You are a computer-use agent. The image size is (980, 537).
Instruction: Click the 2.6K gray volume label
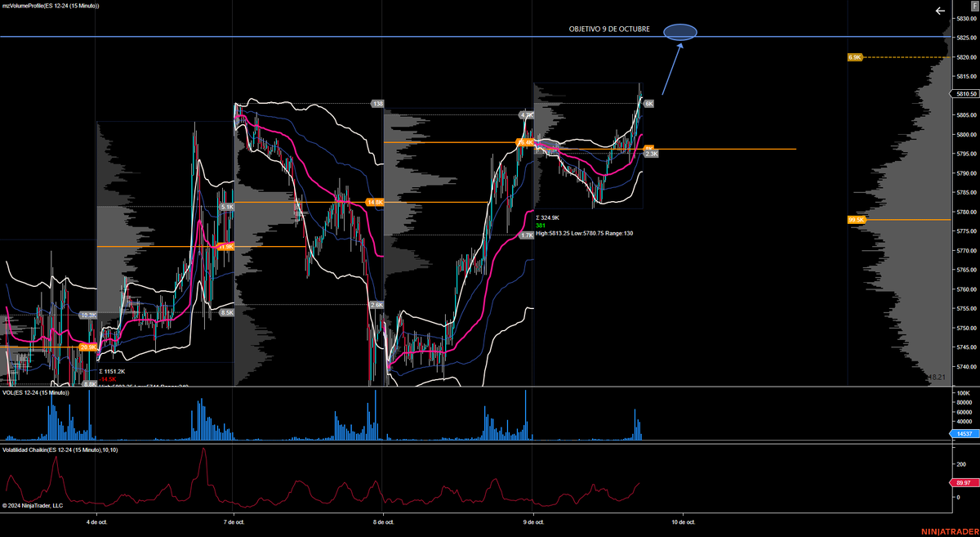(x=376, y=305)
